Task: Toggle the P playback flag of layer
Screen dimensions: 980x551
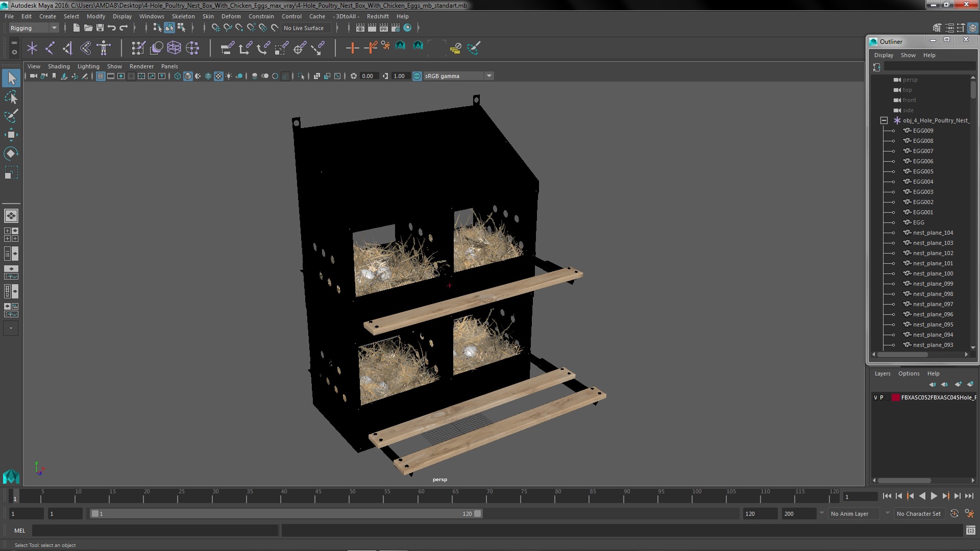Action: (881, 397)
